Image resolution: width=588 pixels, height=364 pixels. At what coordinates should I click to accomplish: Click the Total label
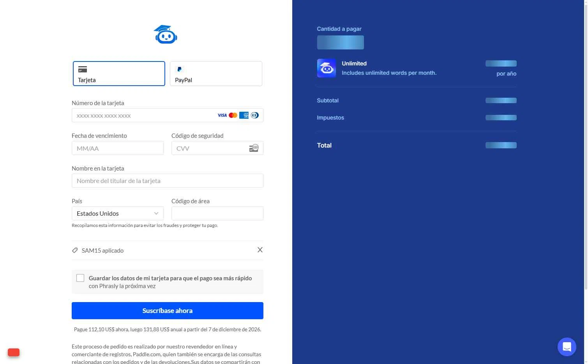(324, 145)
